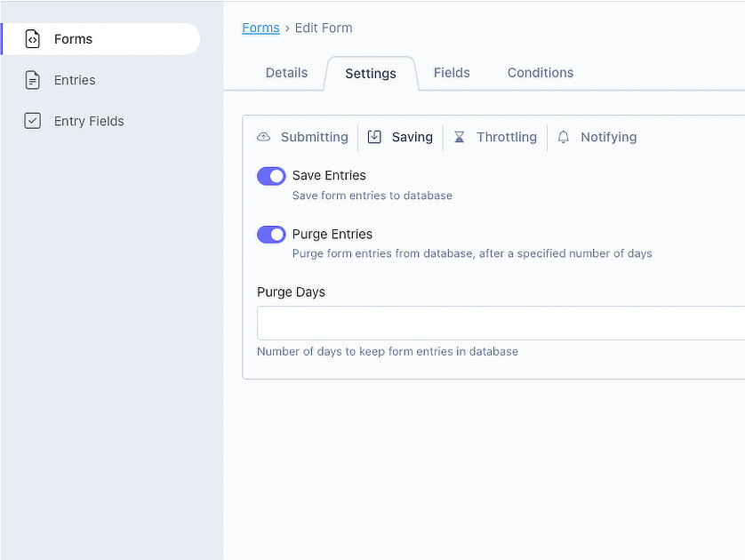The width and height of the screenshot is (745, 560).
Task: Switch to the Fields tab
Action: pos(452,73)
